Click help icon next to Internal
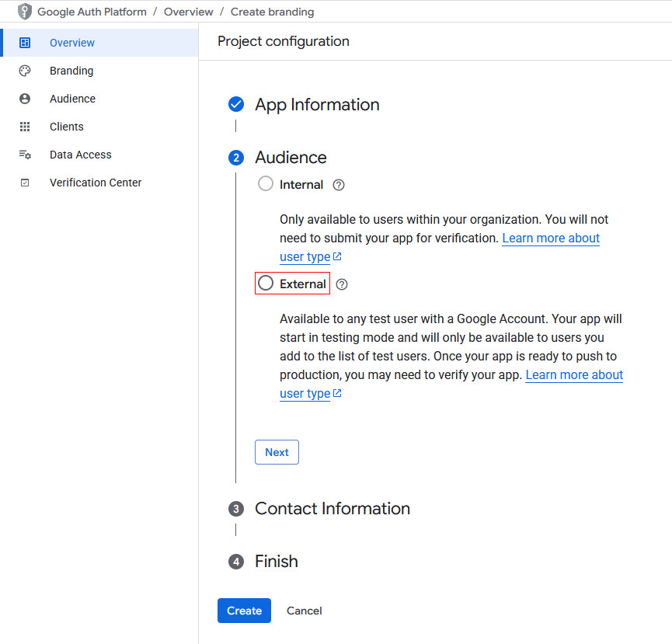 (338, 185)
